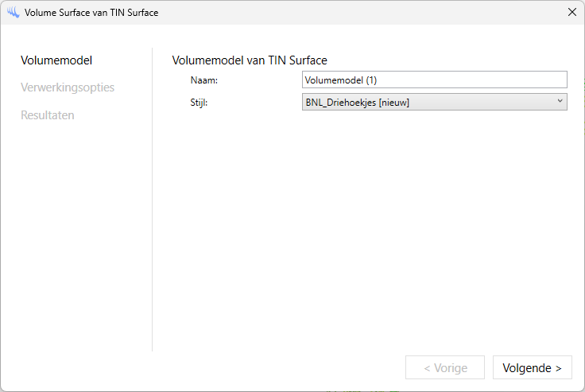Click blank sidebar area below Resultaten

point(76,239)
